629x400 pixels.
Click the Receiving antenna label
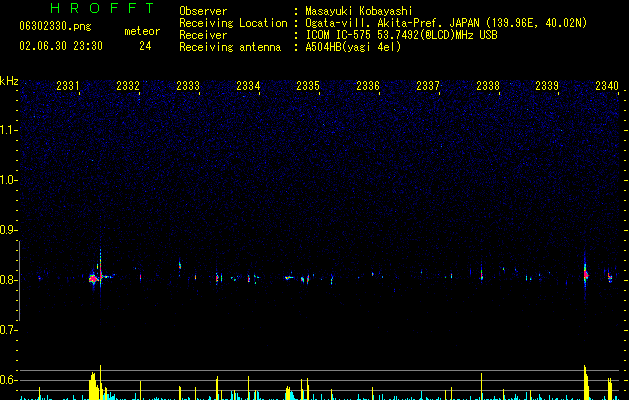point(230,47)
